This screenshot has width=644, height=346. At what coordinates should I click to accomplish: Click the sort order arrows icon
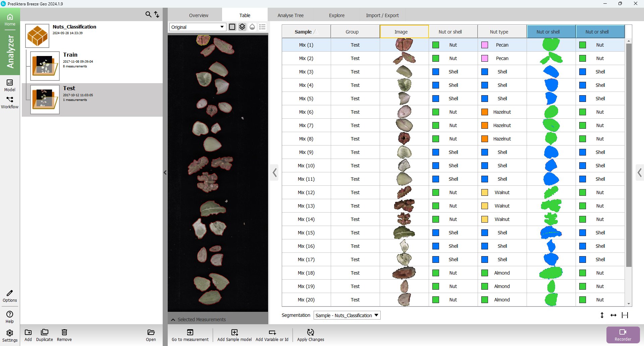[157, 14]
